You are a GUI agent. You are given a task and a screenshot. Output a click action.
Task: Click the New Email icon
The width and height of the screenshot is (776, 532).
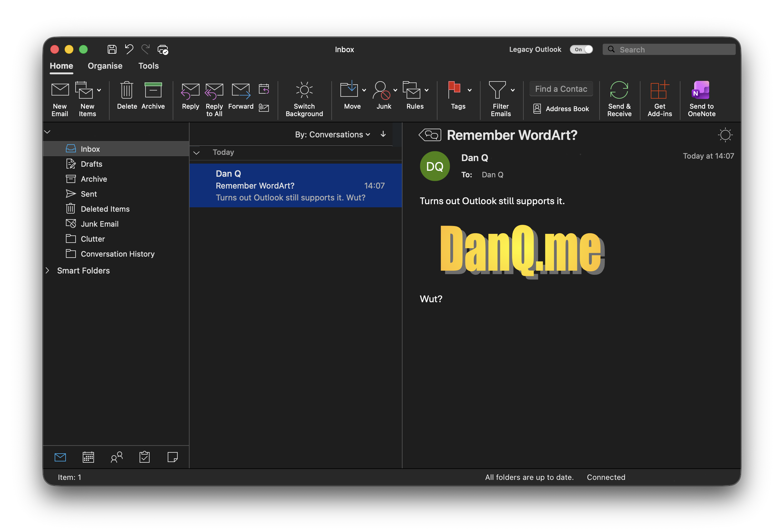point(60,90)
